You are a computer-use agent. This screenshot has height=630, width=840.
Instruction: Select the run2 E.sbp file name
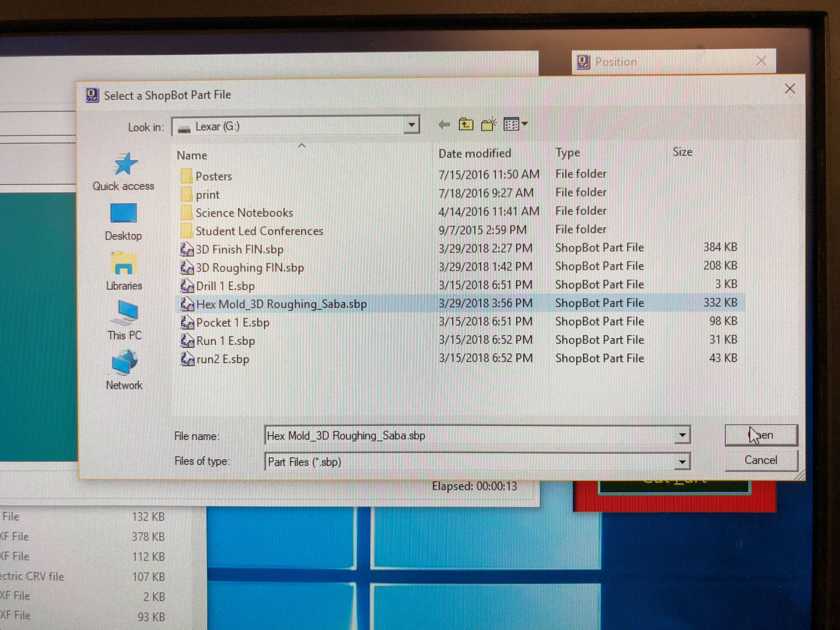pyautogui.click(x=223, y=359)
